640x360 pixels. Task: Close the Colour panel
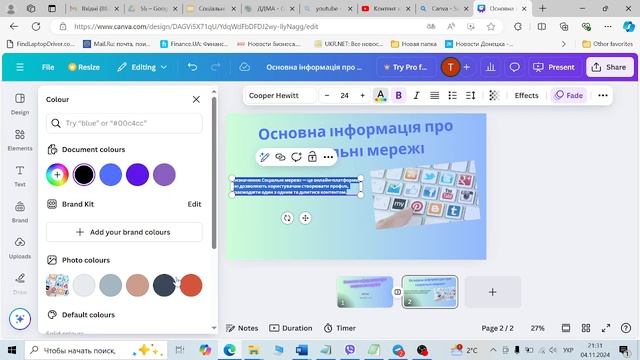[196, 99]
